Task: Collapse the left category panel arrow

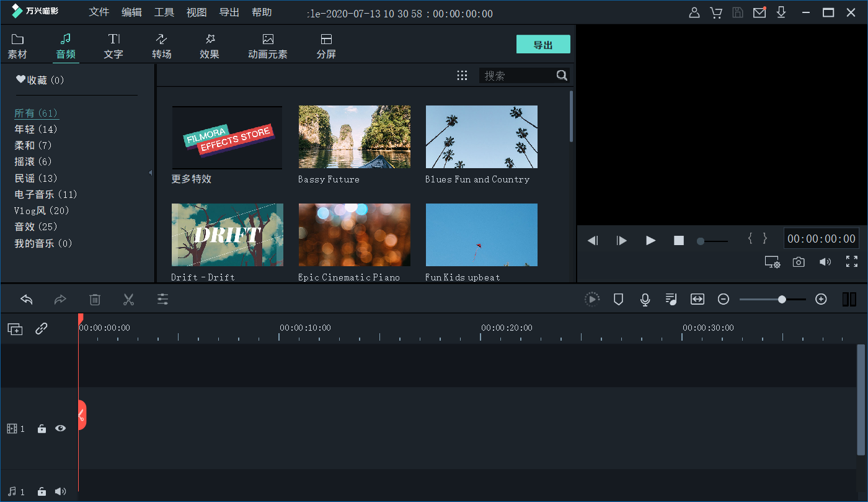Action: [150, 173]
